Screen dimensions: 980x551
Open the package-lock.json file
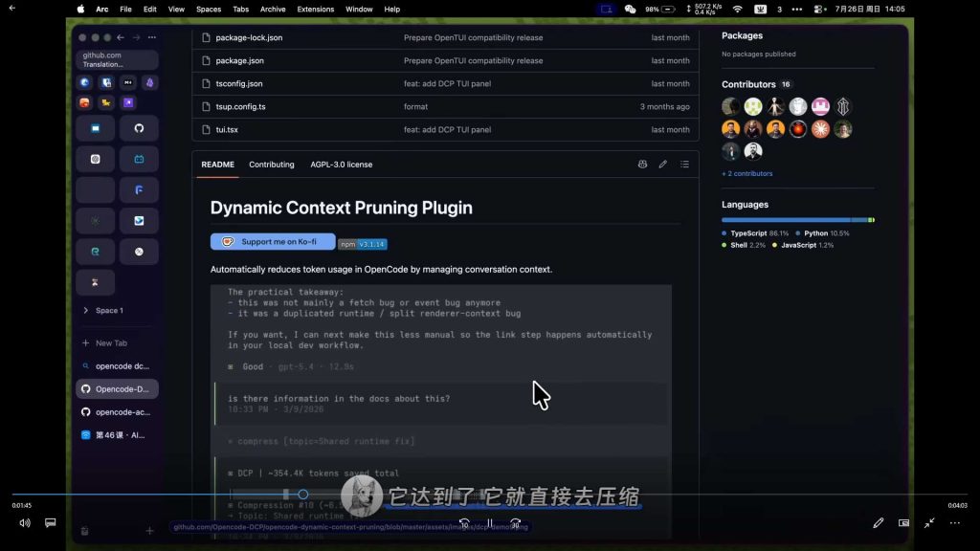click(x=249, y=37)
